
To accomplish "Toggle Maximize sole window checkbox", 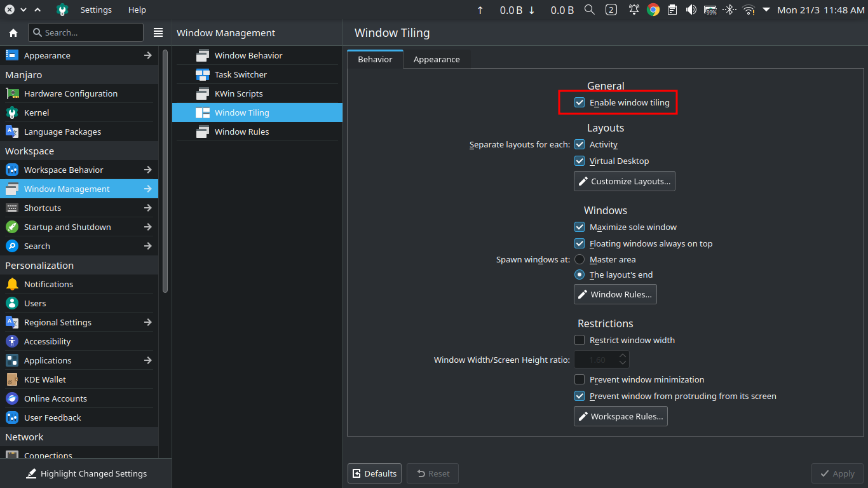I will click(580, 227).
